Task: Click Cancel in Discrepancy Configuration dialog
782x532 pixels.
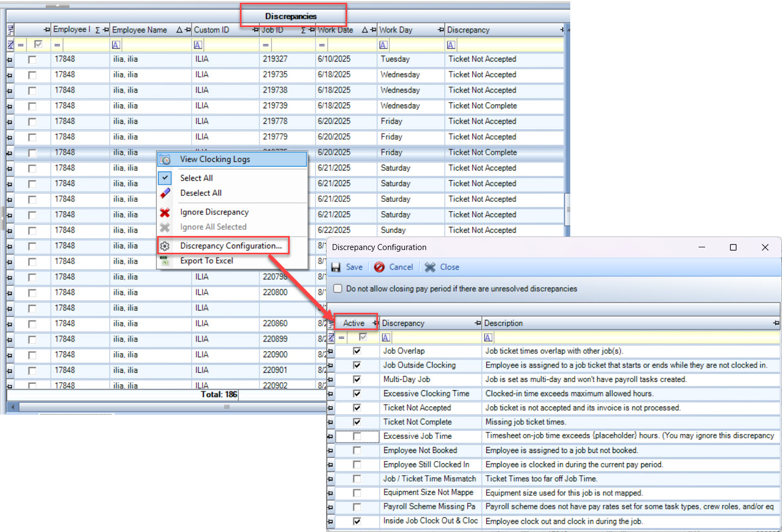Action: click(394, 267)
